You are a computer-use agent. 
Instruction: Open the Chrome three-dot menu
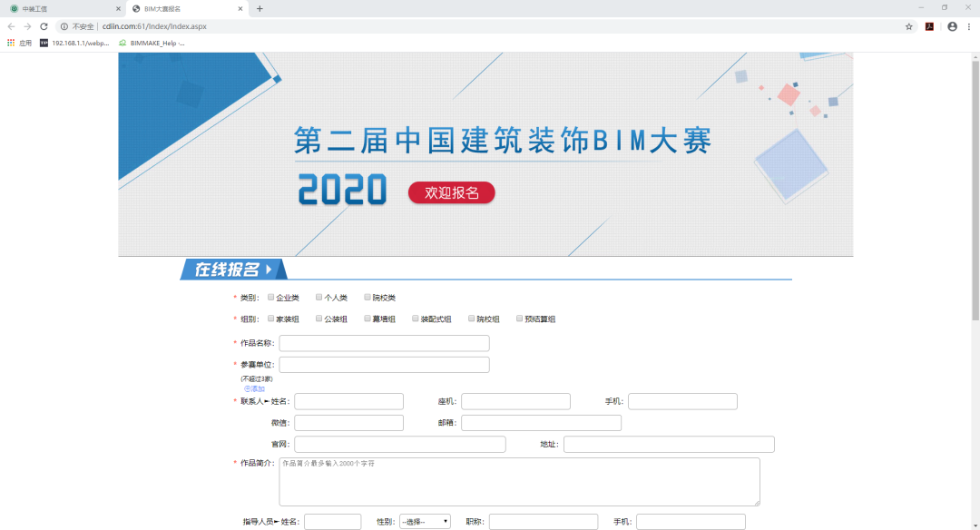[969, 26]
